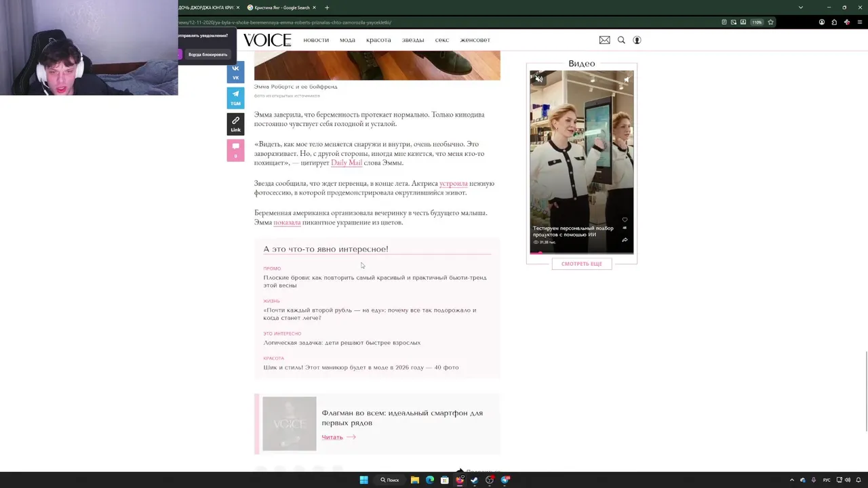The image size is (868, 488).
Task: Open Telegram from taskbar
Action: pos(505,480)
